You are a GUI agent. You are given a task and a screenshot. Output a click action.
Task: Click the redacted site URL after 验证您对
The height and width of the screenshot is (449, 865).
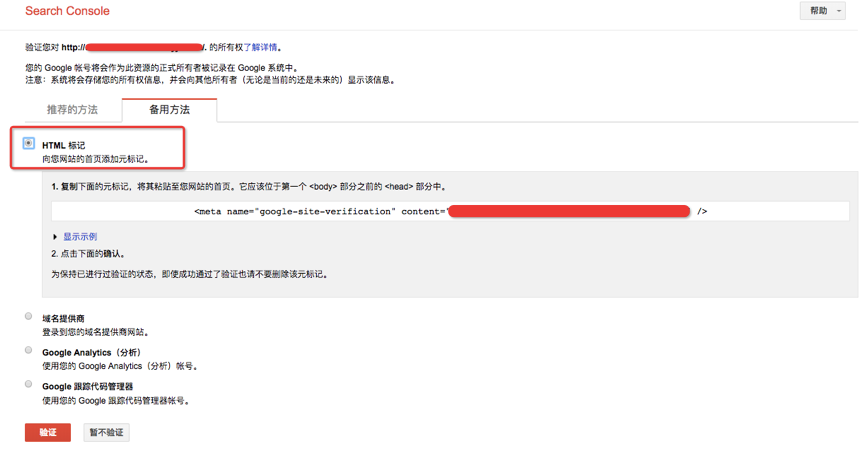145,47
